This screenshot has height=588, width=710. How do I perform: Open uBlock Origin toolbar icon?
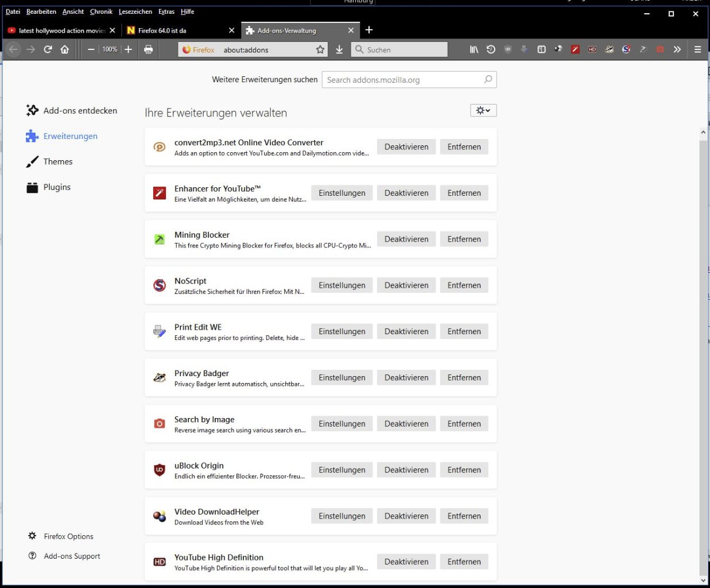[x=507, y=49]
